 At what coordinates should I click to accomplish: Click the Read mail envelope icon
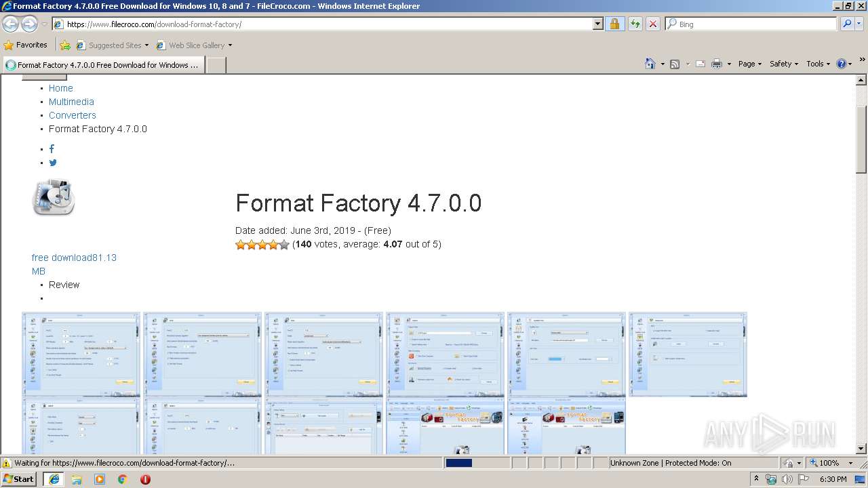700,64
